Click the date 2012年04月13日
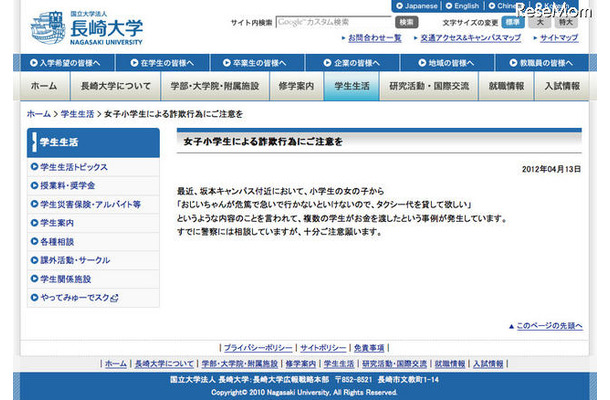Screen dimensions: 610x400 coord(551,169)
